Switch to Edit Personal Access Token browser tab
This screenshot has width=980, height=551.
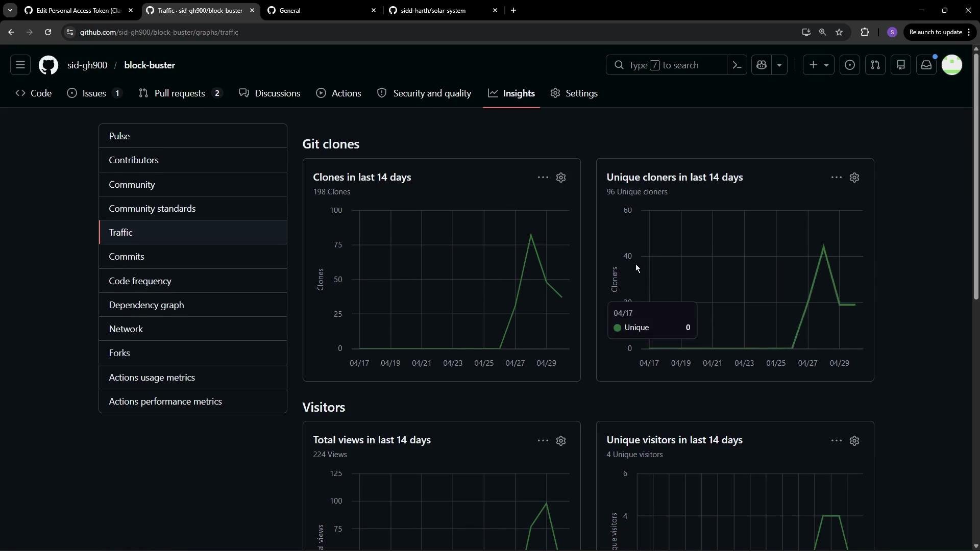[78, 10]
